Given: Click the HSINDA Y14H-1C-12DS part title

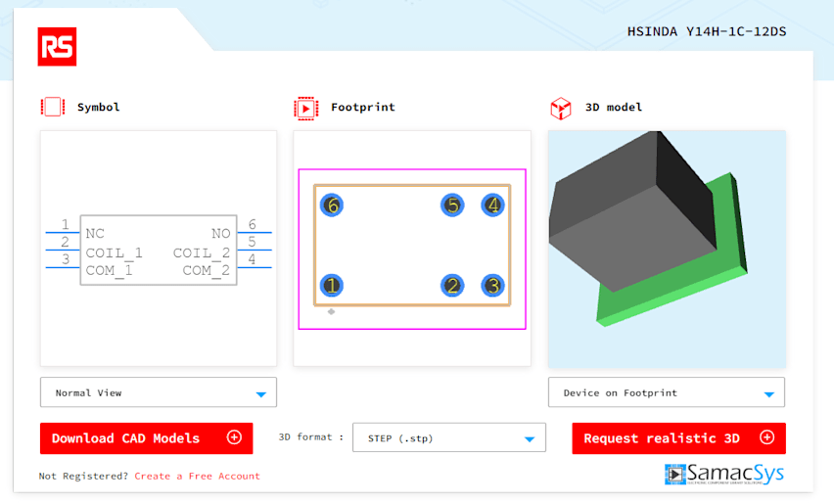Looking at the screenshot, I should (707, 32).
